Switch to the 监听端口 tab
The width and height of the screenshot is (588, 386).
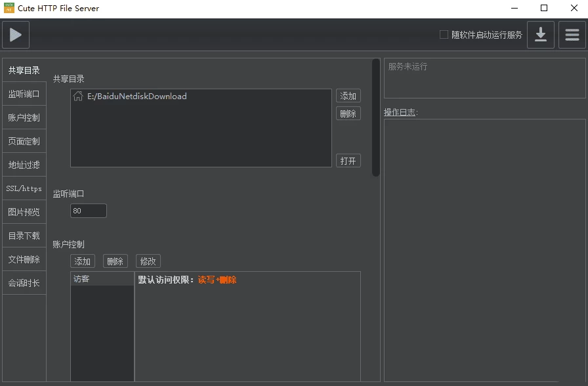pyautogui.click(x=24, y=94)
